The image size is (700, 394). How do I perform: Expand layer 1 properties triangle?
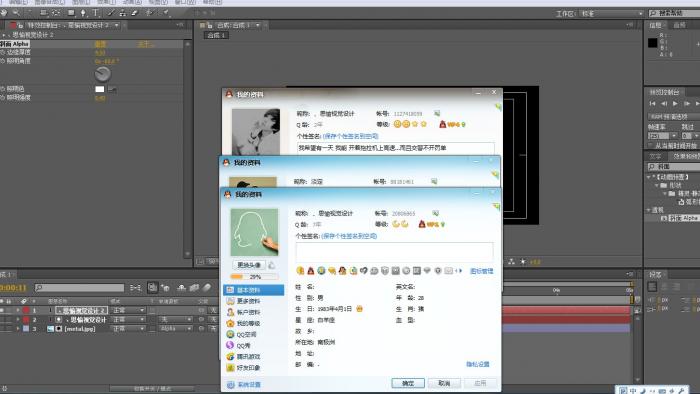18,310
